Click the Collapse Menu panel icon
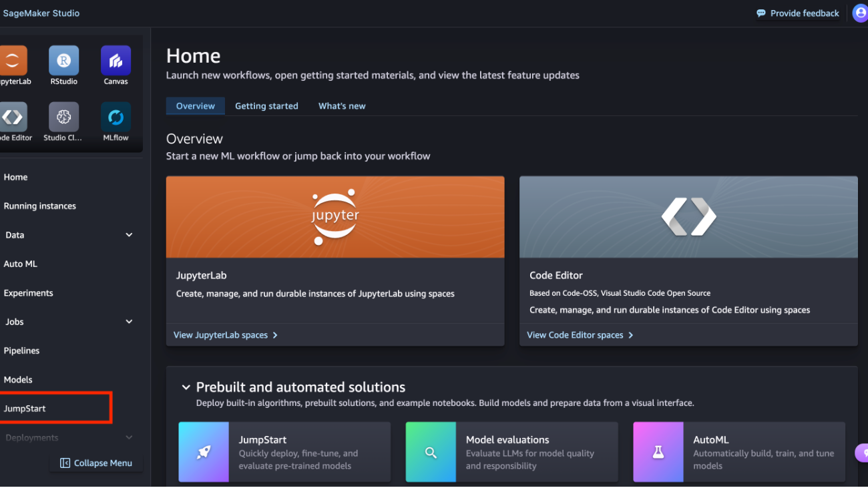The width and height of the screenshot is (868, 488). point(65,463)
